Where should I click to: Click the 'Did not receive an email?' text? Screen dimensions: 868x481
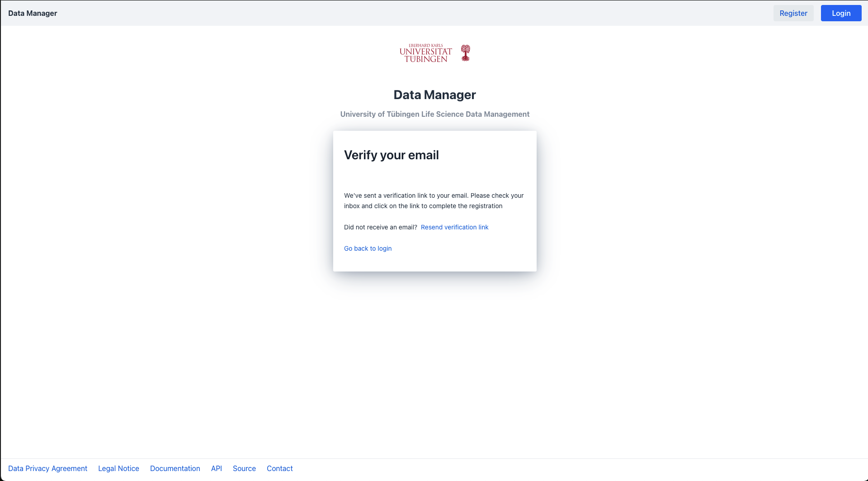(380, 227)
